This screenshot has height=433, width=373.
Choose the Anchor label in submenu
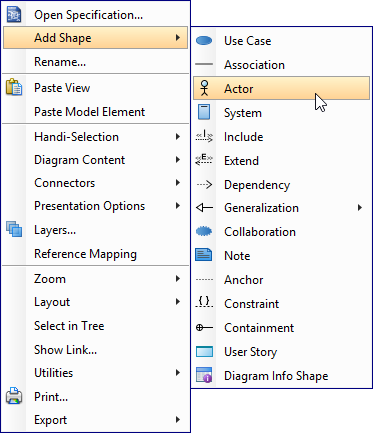click(243, 280)
